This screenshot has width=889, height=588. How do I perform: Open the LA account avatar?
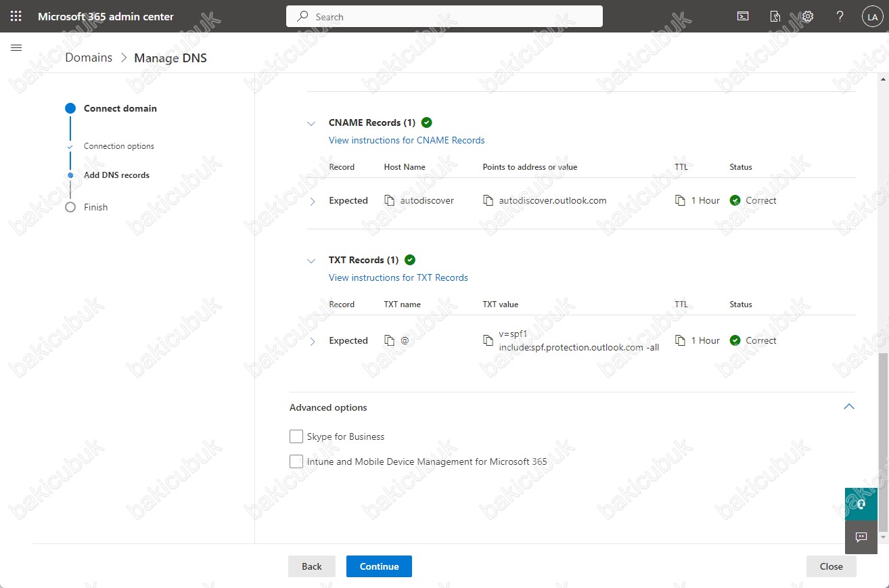pyautogui.click(x=871, y=17)
